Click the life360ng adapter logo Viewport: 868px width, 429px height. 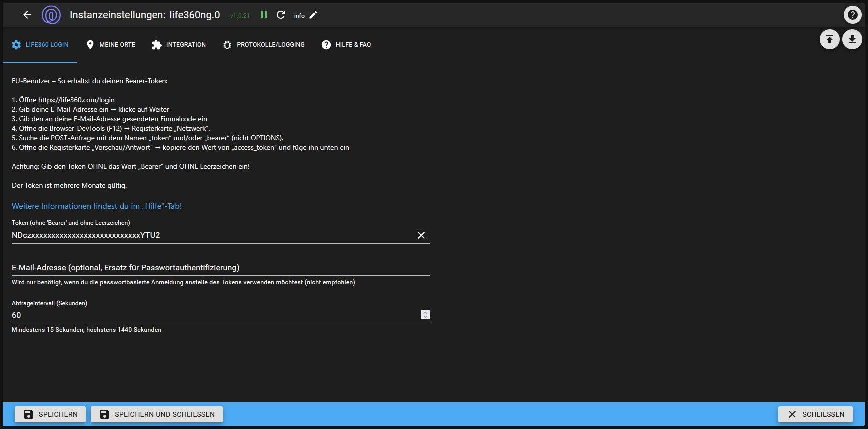click(x=51, y=15)
